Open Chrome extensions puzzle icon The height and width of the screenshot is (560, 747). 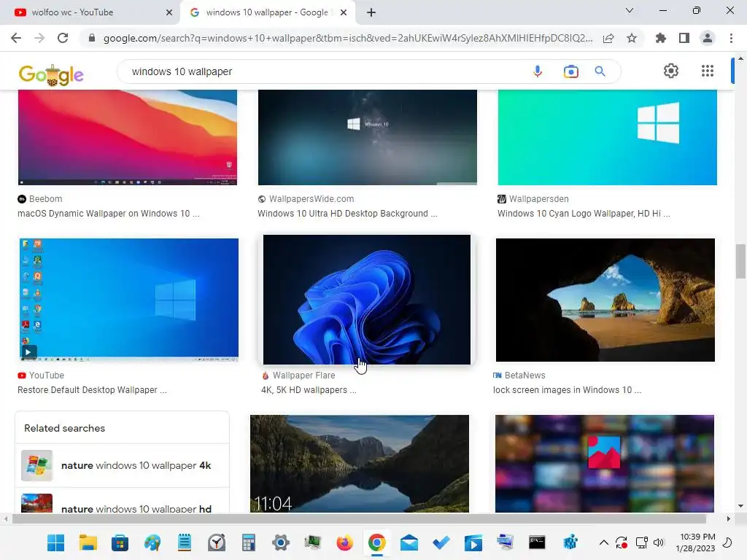pyautogui.click(x=661, y=38)
